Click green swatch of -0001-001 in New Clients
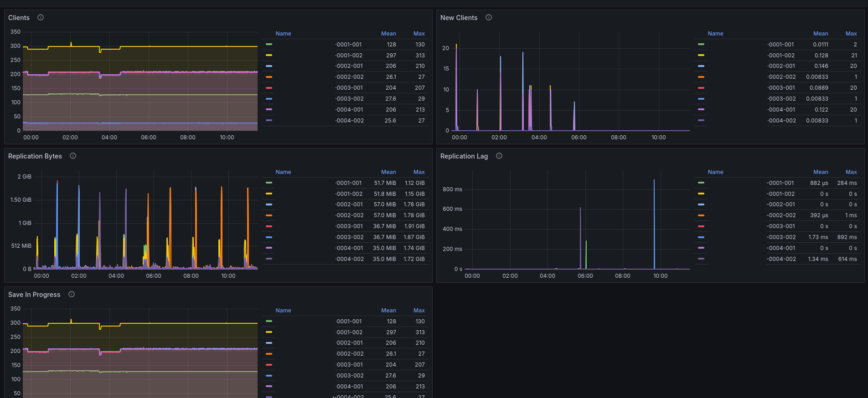868x398 pixels. tap(701, 44)
